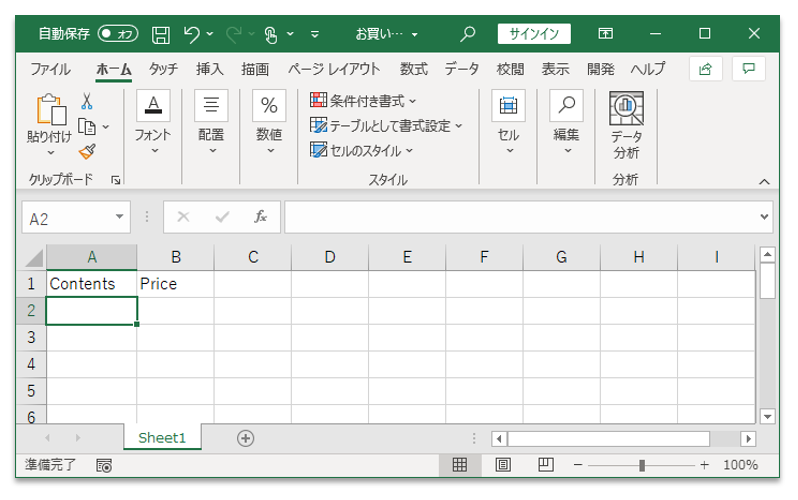Switch to the 挿入 tab
798x500 pixels.
click(210, 69)
